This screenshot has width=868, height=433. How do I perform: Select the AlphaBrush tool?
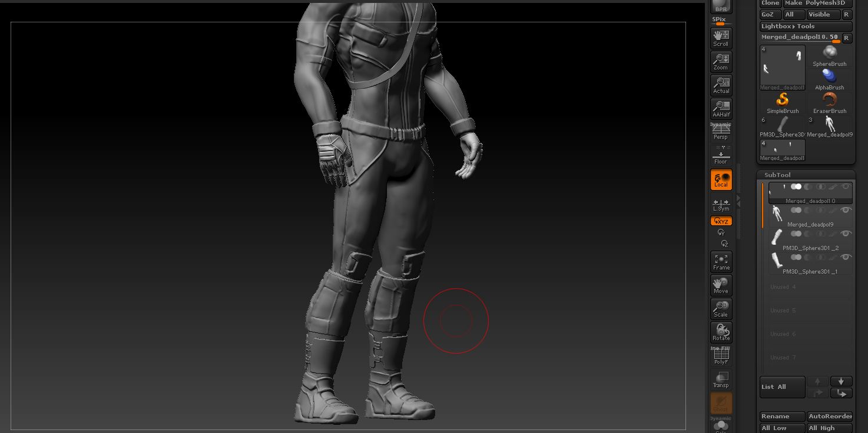pyautogui.click(x=829, y=79)
